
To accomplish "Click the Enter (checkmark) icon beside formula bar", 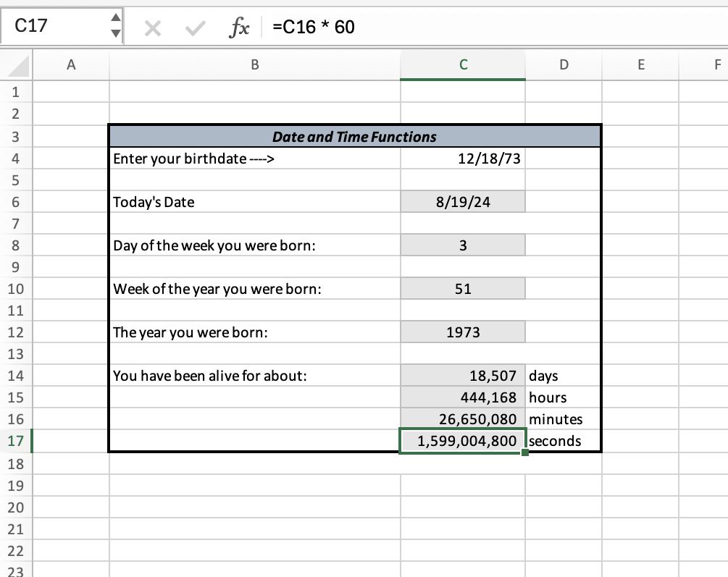I will pos(194,27).
